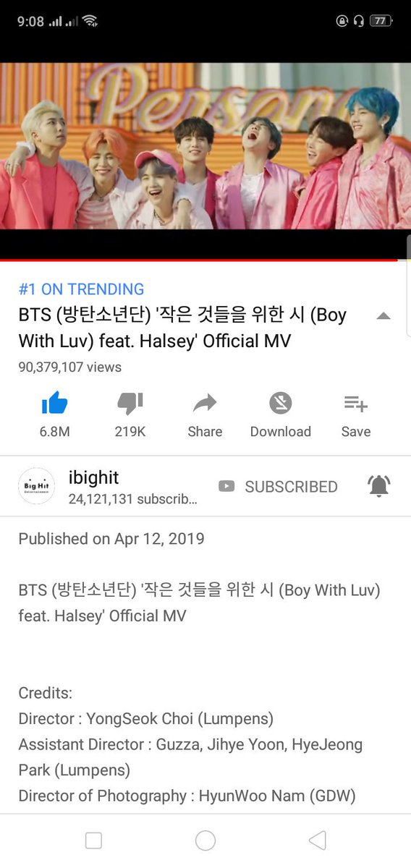Tap the thumbs-up like icon
Screen dimensions: 411x868
tap(54, 403)
